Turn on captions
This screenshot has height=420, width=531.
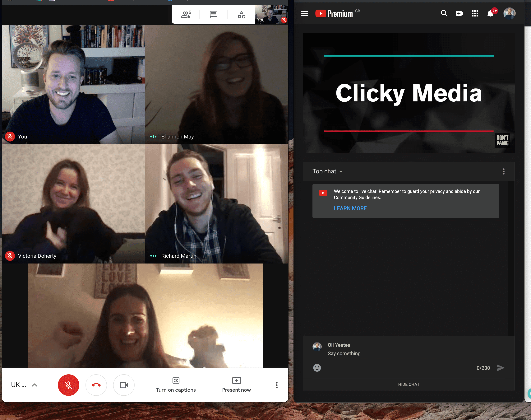(x=176, y=385)
